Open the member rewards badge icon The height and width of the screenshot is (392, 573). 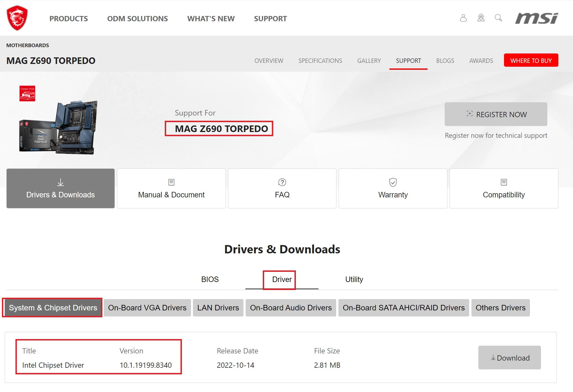coord(481,18)
